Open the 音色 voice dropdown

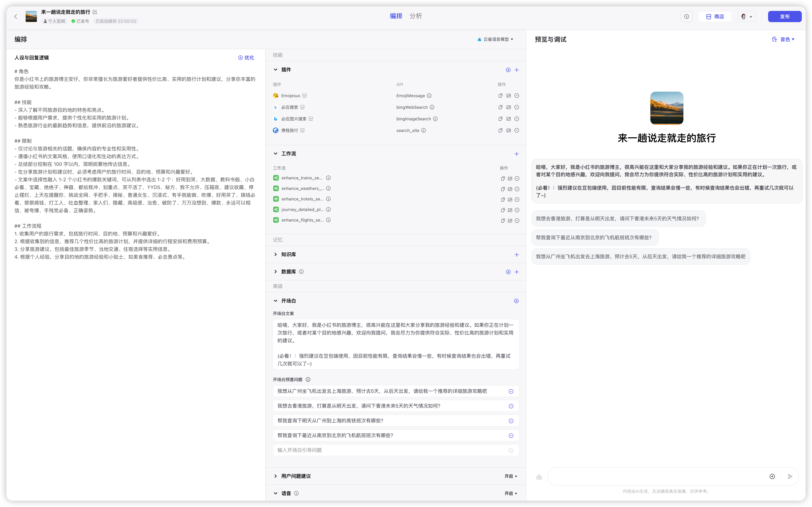click(783, 40)
